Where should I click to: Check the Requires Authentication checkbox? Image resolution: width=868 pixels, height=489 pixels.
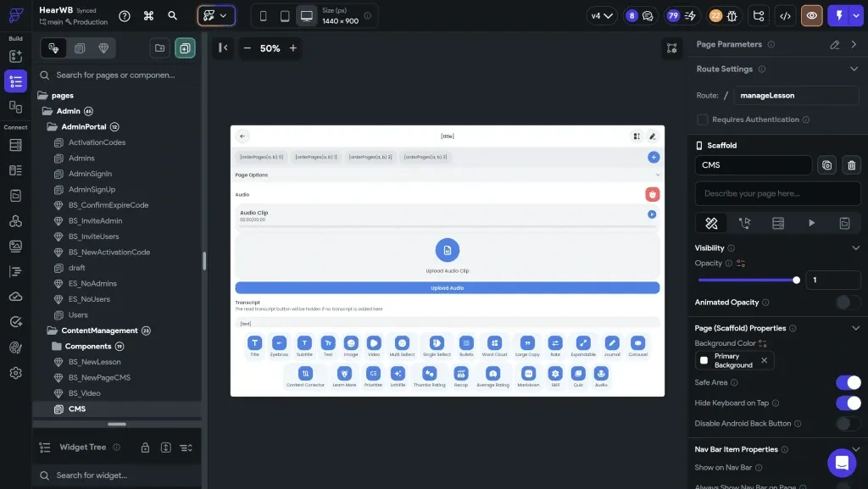[x=703, y=119]
